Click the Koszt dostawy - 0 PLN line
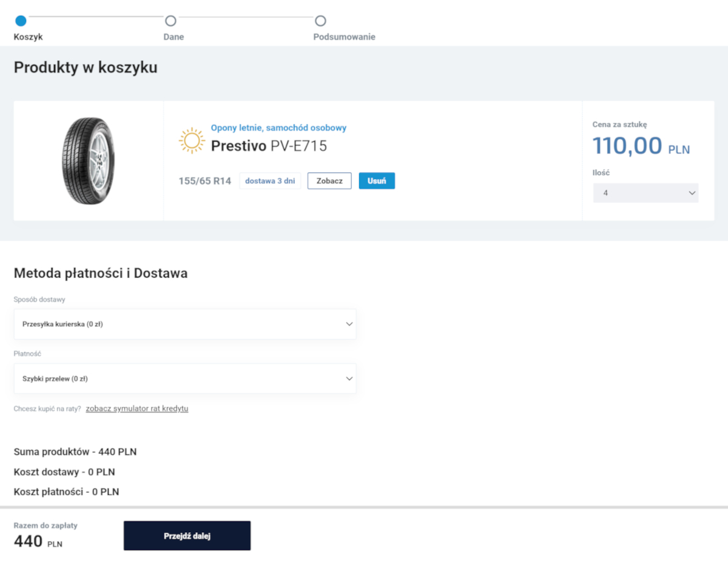Screen dimensions: 728x576 64,472
